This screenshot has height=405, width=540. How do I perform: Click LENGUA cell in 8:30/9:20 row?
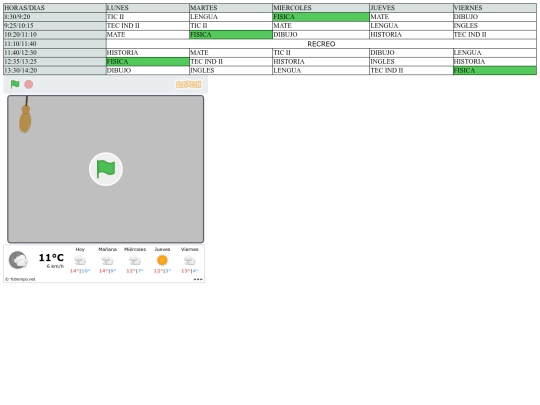[231, 17]
